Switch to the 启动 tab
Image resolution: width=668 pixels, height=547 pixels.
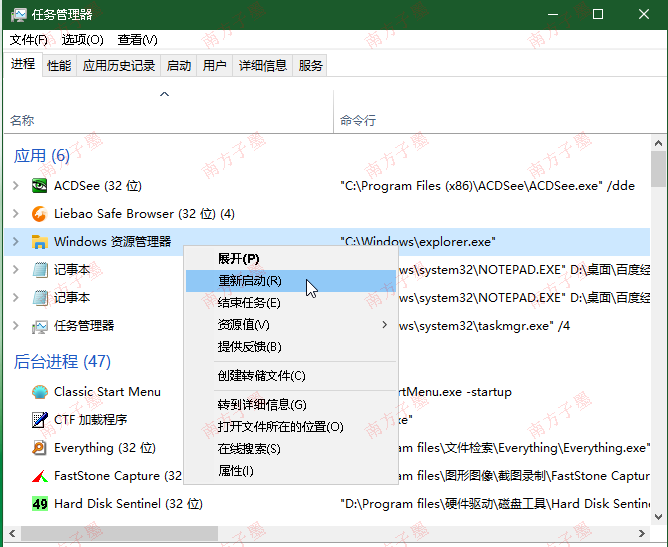(x=179, y=66)
